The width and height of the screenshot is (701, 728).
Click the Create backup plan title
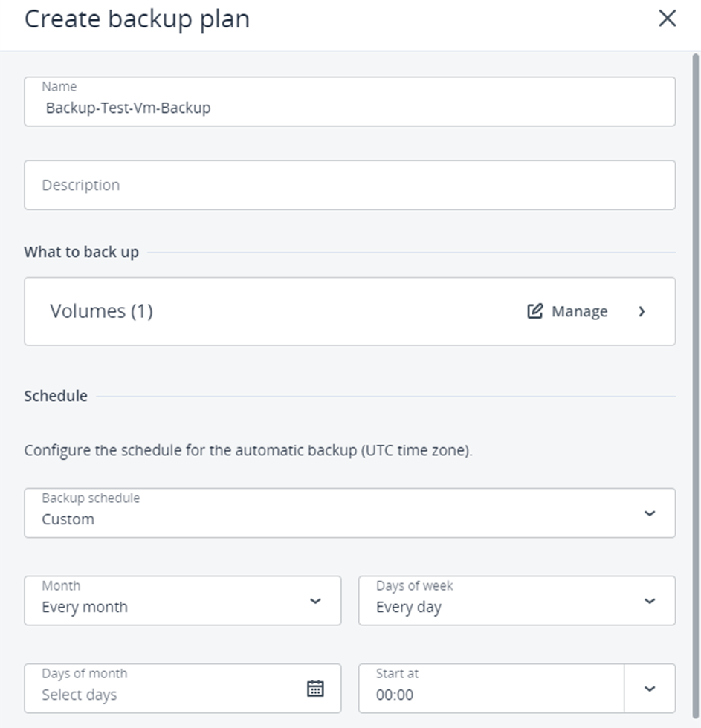point(137,19)
